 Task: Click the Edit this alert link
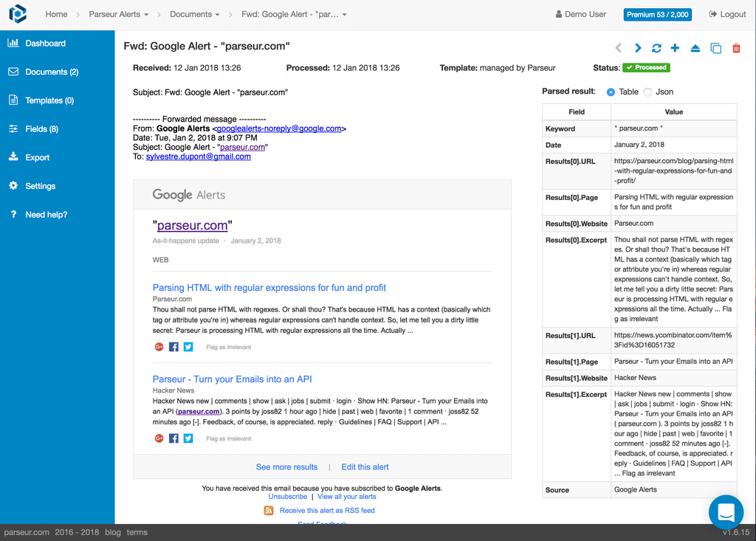(365, 466)
